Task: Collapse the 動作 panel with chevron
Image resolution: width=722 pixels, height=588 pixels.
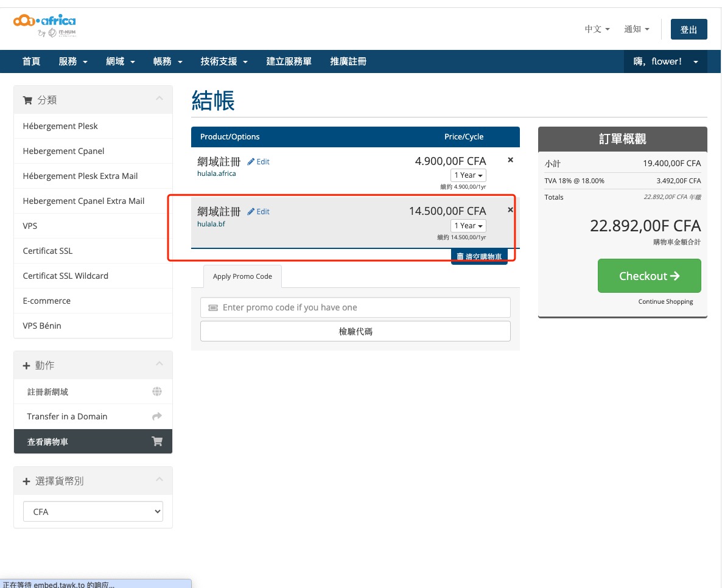Action: (x=159, y=363)
